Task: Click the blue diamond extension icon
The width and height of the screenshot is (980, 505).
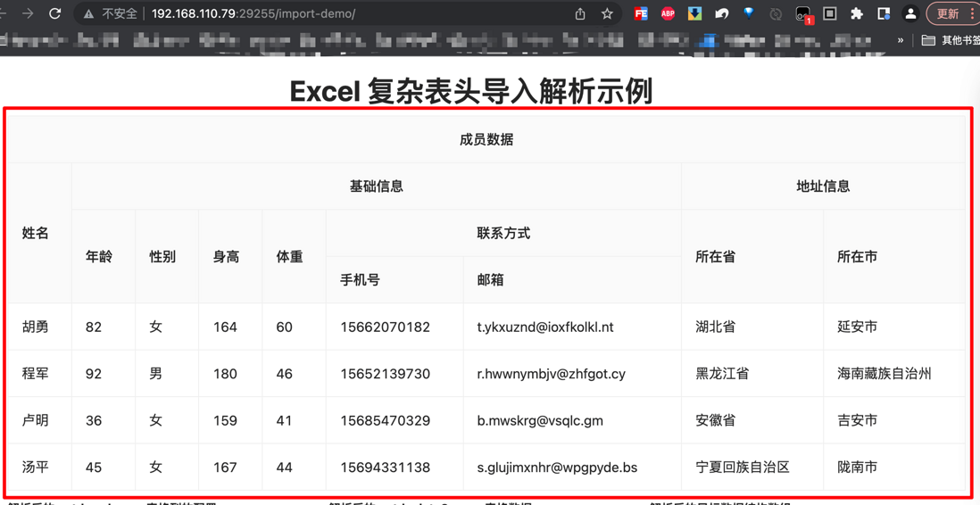Action: pyautogui.click(x=749, y=13)
